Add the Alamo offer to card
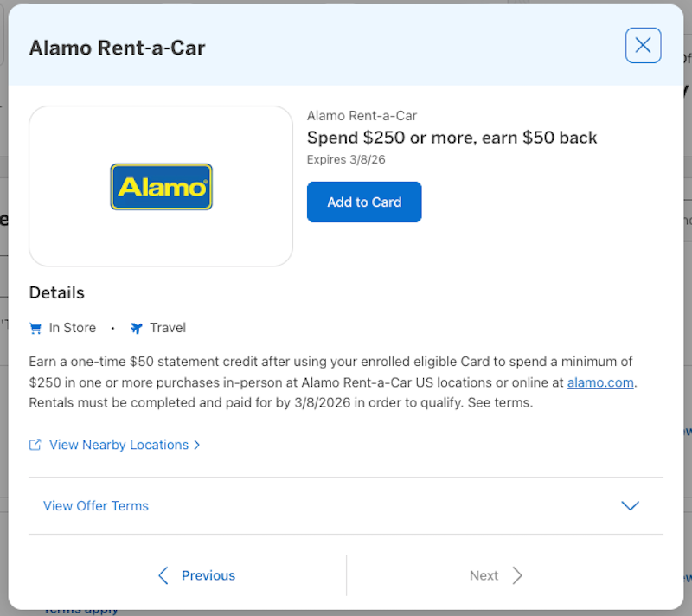 point(364,202)
